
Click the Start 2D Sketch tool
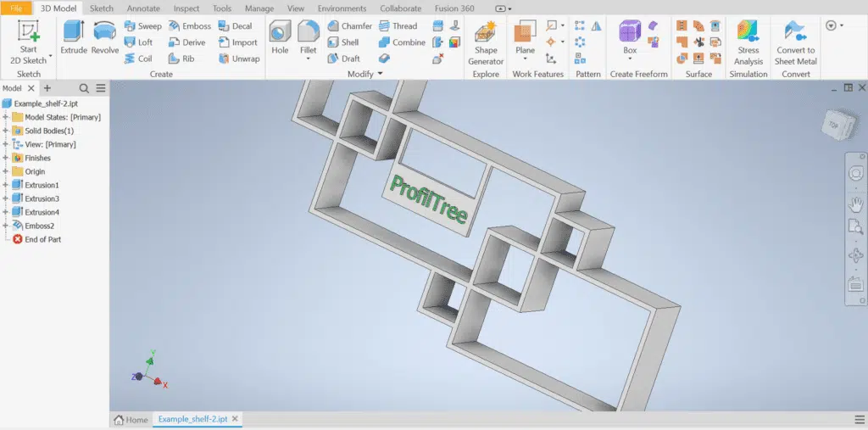click(x=28, y=42)
